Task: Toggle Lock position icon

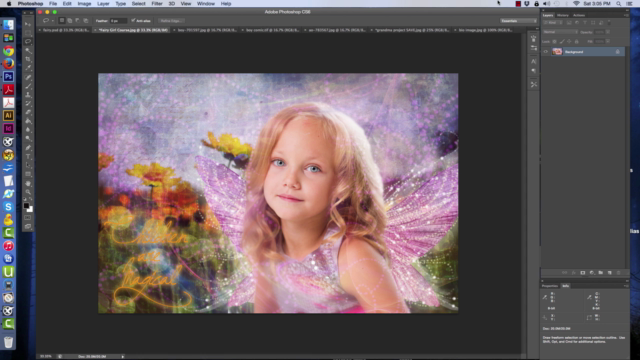Action: coord(569,42)
